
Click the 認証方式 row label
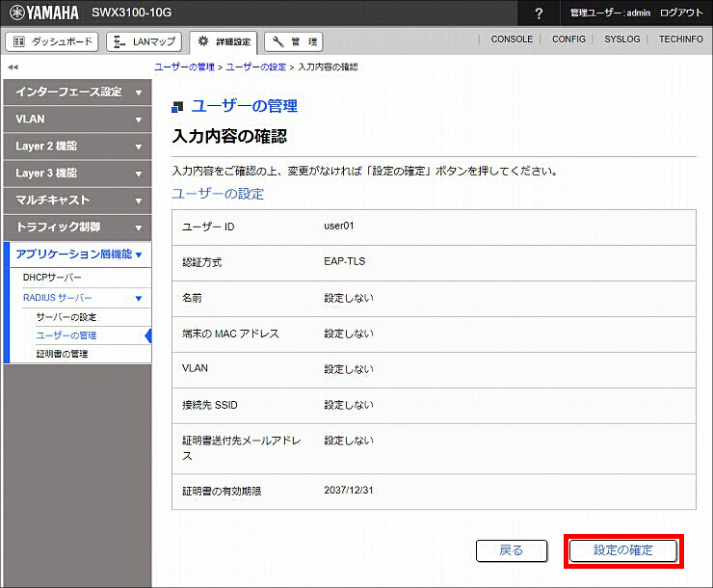pyautogui.click(x=202, y=262)
